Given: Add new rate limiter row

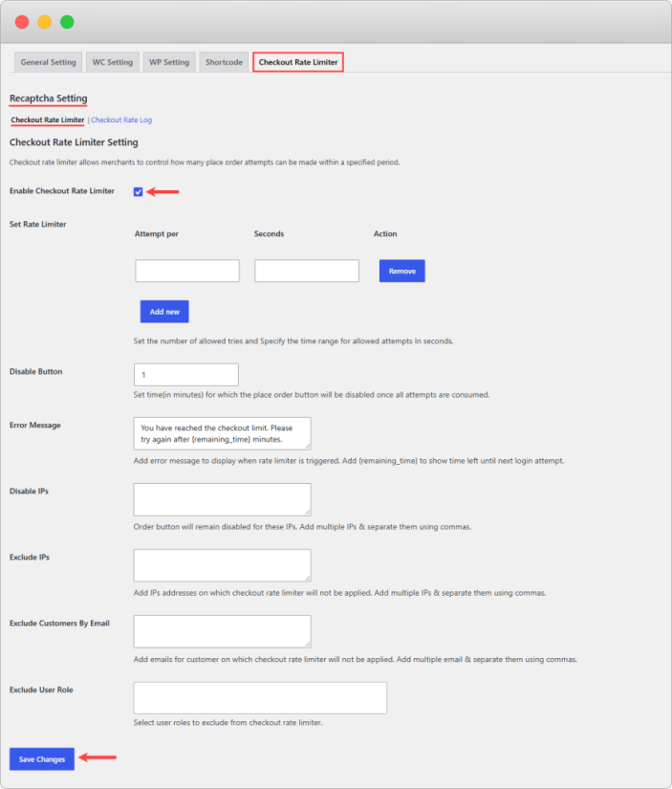Looking at the screenshot, I should point(164,312).
